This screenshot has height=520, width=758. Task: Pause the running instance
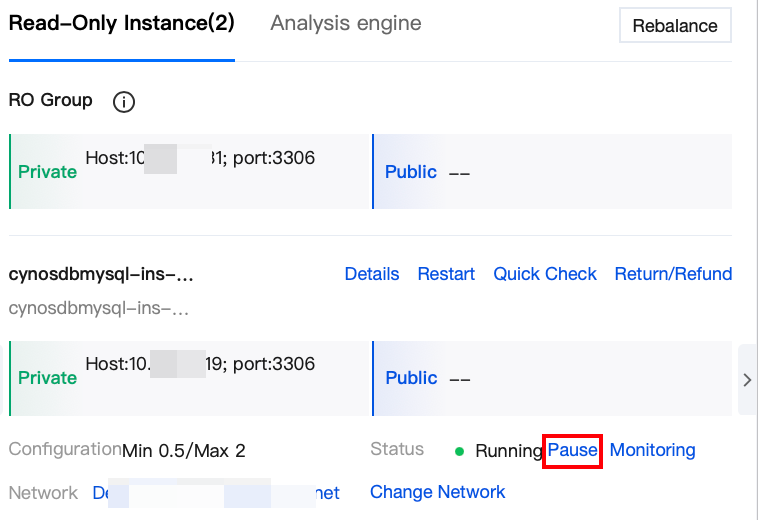click(572, 450)
